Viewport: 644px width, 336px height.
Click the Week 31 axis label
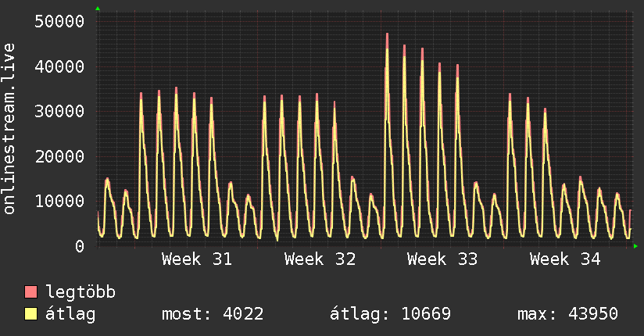(197, 259)
